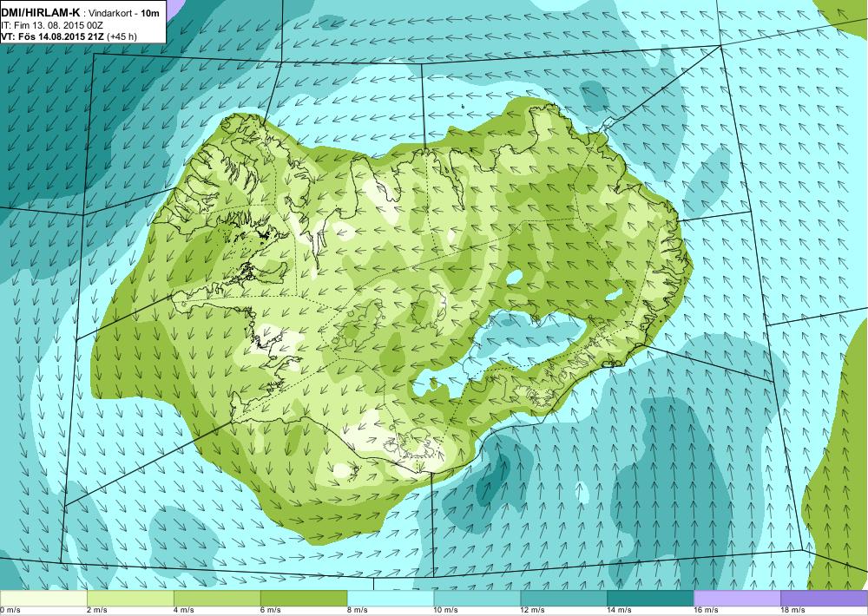Click the "DMI/HIRLAM-K : Vindarkort - 10m" title line

[82, 13]
